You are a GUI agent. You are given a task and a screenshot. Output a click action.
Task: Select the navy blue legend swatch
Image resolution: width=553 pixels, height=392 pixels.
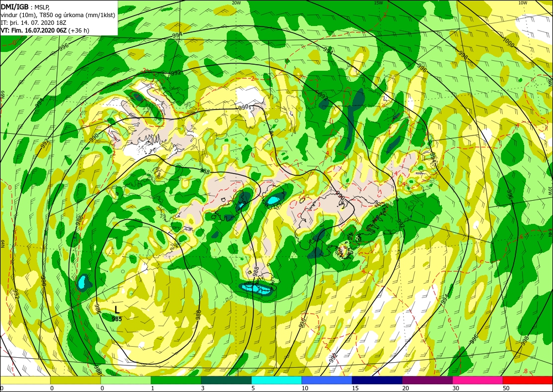tap(377, 380)
